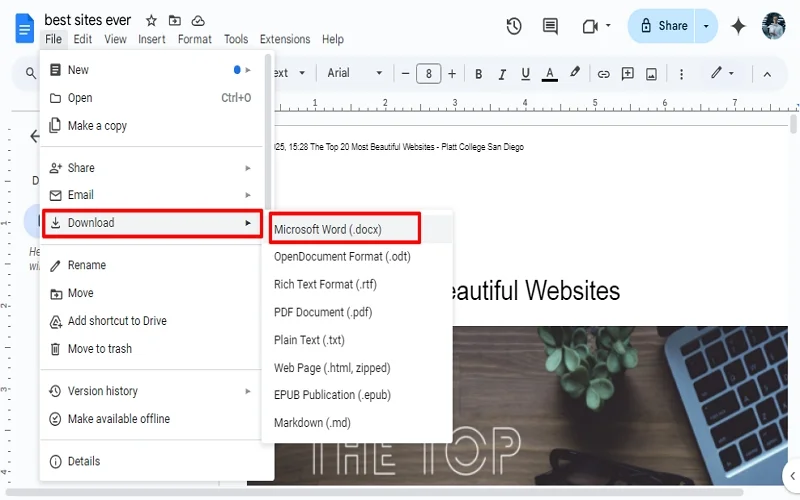The image size is (800, 500).
Task: Open the Extensions menu
Action: (x=285, y=39)
